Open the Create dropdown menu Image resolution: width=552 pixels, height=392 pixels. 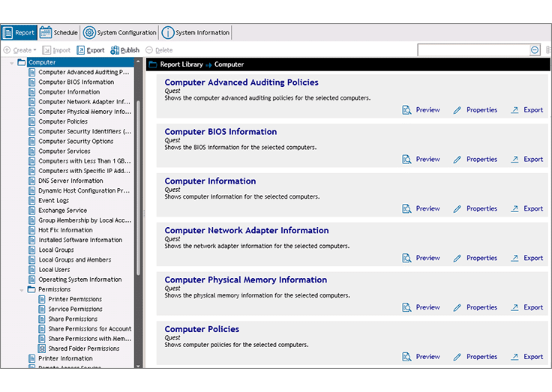pos(20,50)
